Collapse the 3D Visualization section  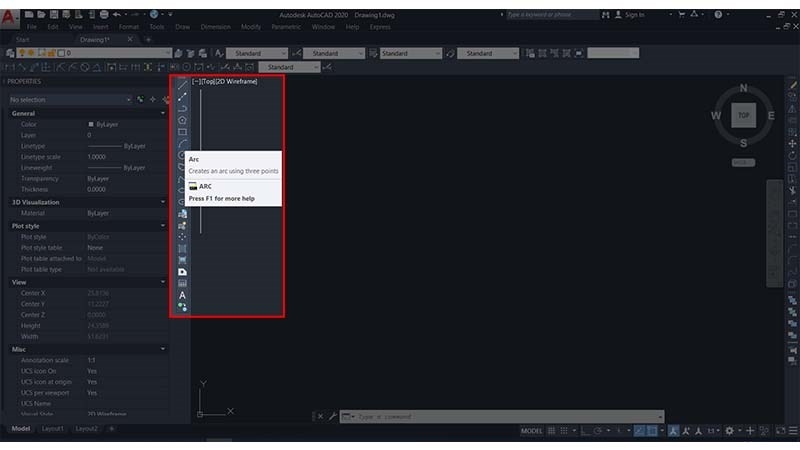163,202
